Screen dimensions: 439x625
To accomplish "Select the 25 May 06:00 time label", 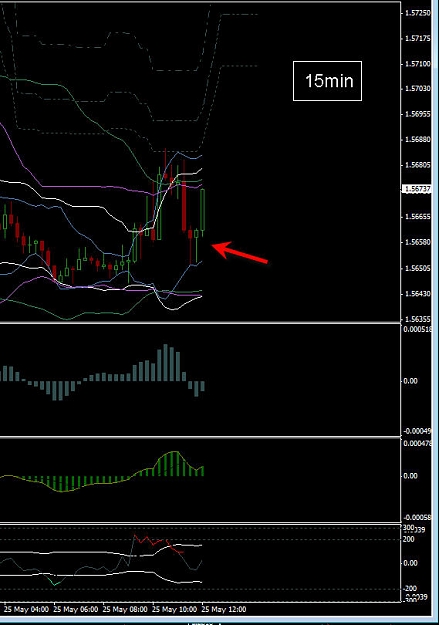I will point(76,609).
